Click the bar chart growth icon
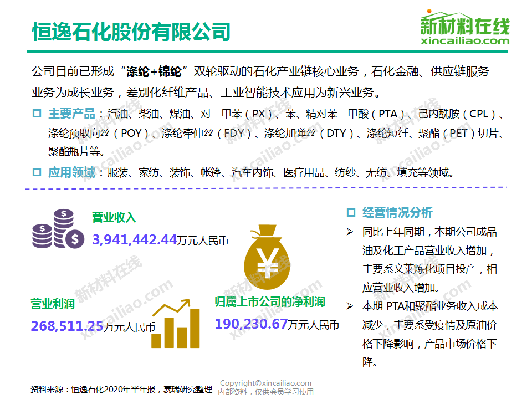The image size is (532, 399). coord(176,324)
